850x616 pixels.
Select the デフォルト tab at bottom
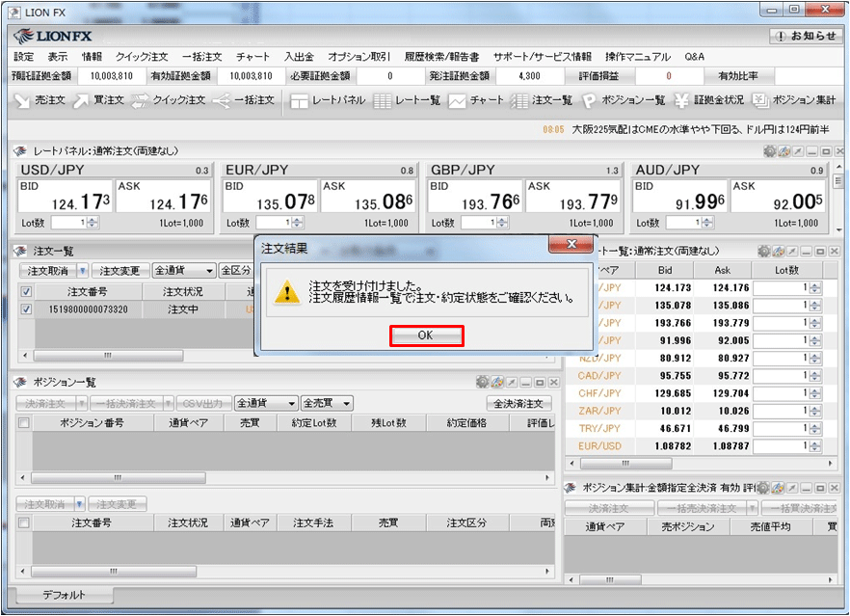pyautogui.click(x=65, y=595)
